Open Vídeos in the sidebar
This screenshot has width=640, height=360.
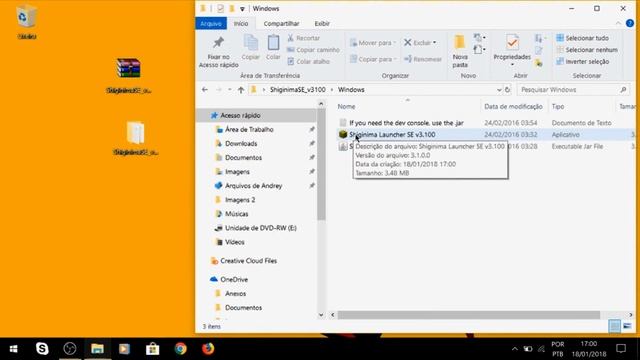[x=235, y=242]
